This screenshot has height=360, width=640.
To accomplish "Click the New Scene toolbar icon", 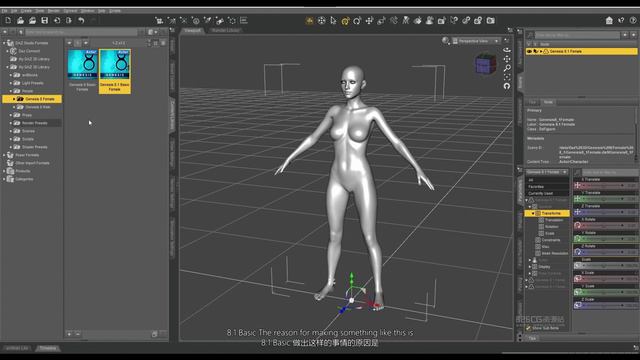I will pos(8,20).
